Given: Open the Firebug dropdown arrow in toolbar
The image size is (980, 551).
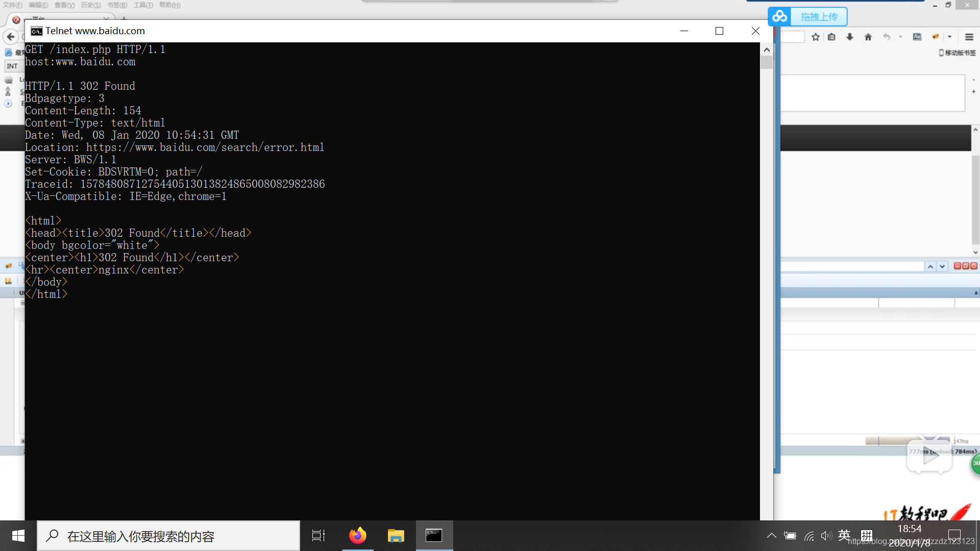Looking at the screenshot, I should click(949, 37).
